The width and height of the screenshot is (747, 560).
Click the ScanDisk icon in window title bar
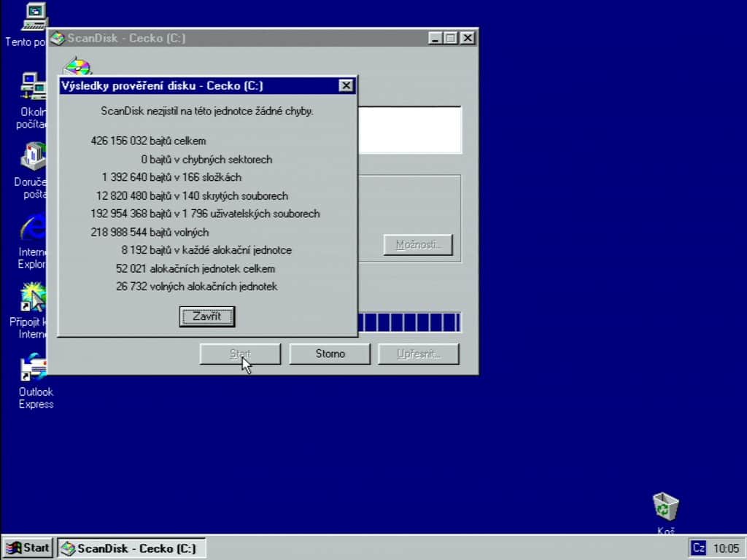point(58,38)
